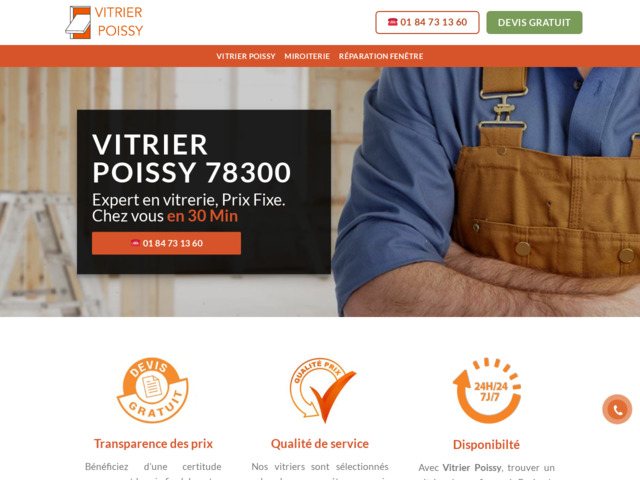Call 01 84 73 13 60 from header button
Image resolution: width=640 pixels, height=480 pixels.
click(427, 22)
